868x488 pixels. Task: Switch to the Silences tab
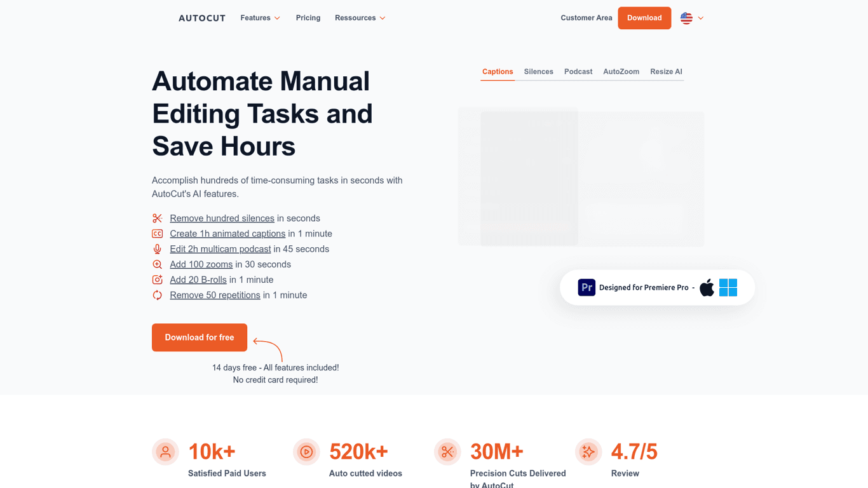538,72
